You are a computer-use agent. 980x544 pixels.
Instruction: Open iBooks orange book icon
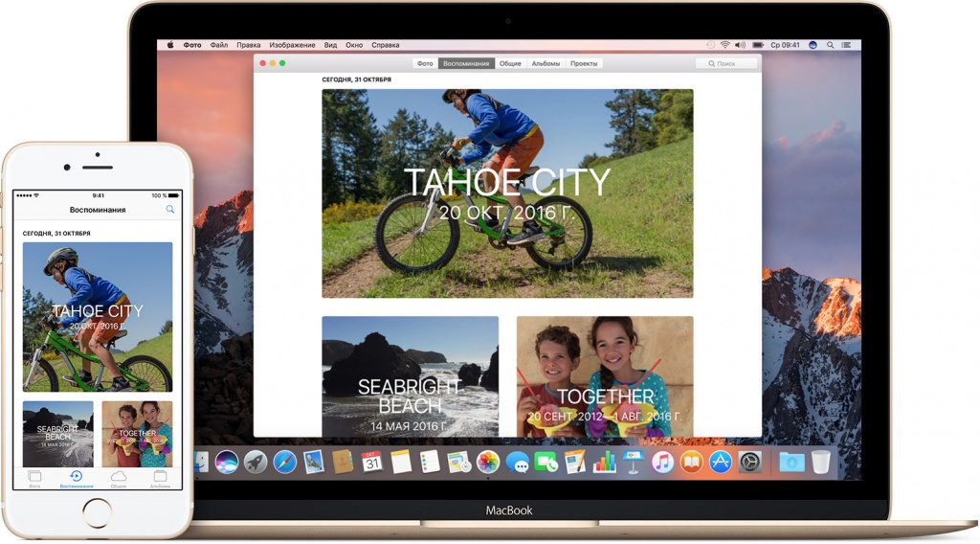(691, 463)
